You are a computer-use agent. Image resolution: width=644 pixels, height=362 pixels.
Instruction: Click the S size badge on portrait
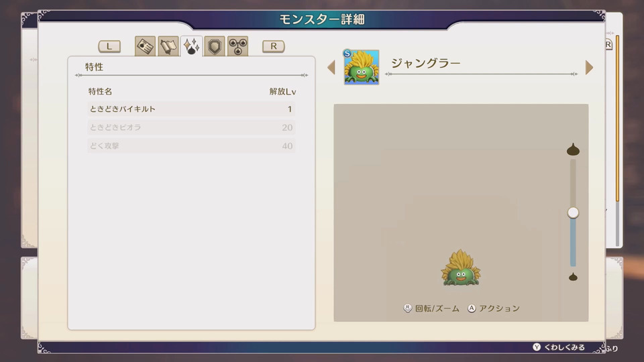coord(347,54)
